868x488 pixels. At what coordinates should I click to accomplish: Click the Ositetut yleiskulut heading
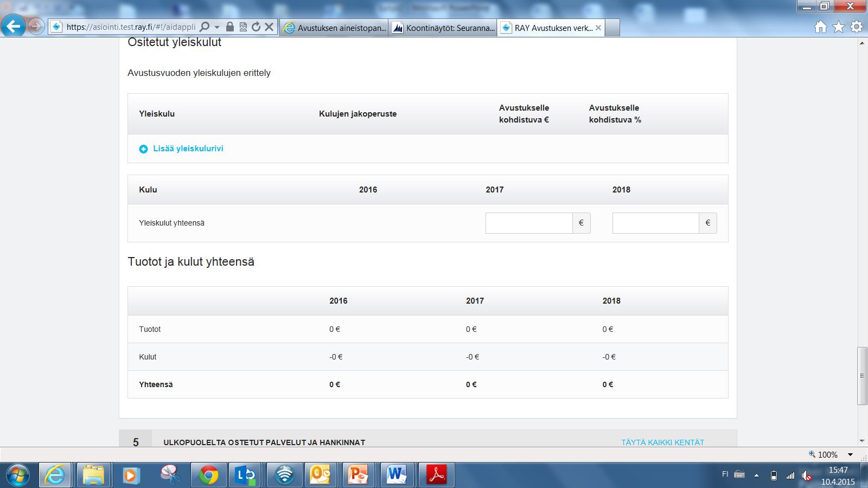pyautogui.click(x=174, y=42)
